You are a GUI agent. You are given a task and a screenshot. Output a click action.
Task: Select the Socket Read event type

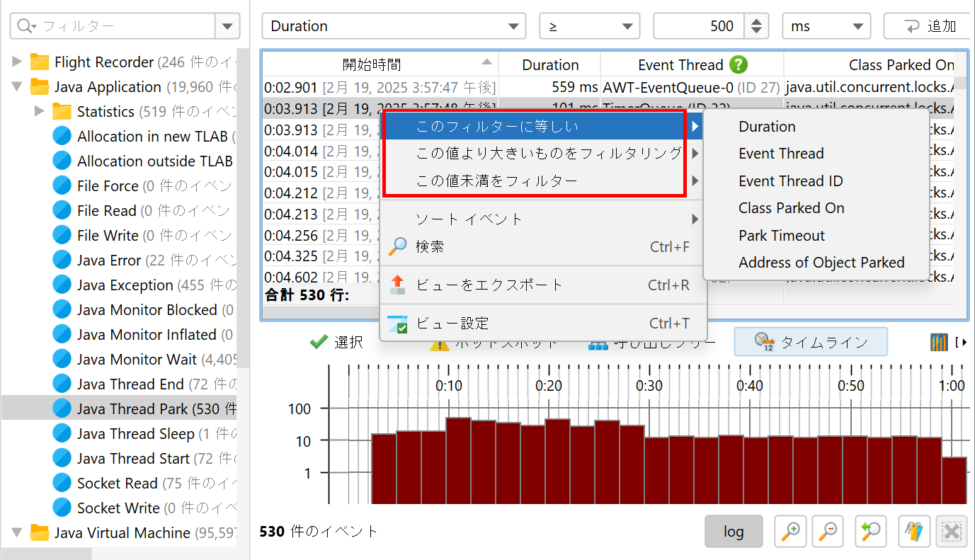click(144, 484)
